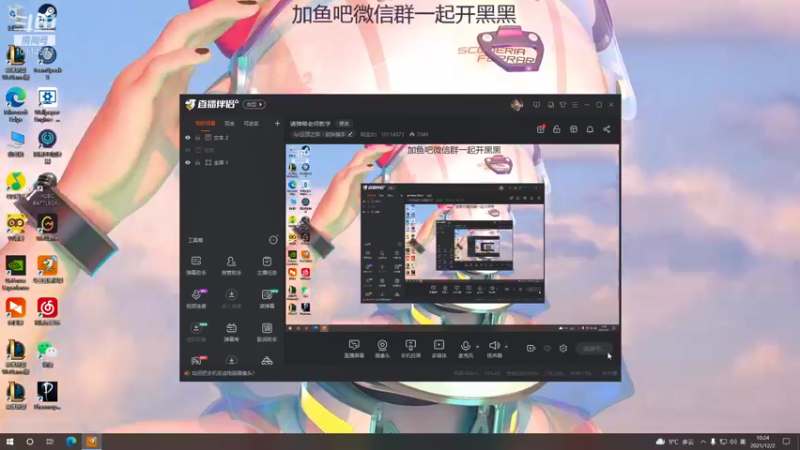Open the NVIDIA GeForce Experience desktop shortcut
Viewport: 800px width, 450px height.
(16, 273)
